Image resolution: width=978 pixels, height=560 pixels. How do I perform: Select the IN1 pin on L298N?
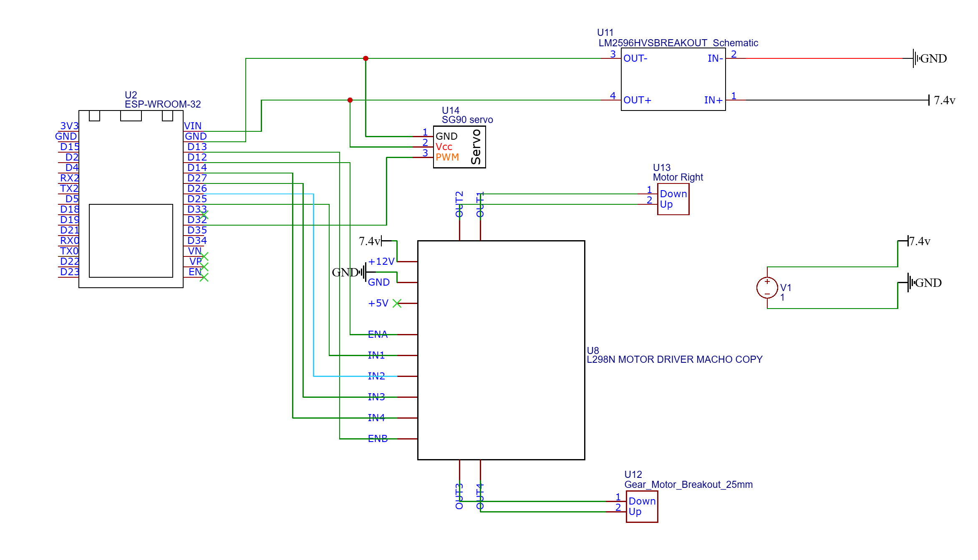[x=376, y=355]
